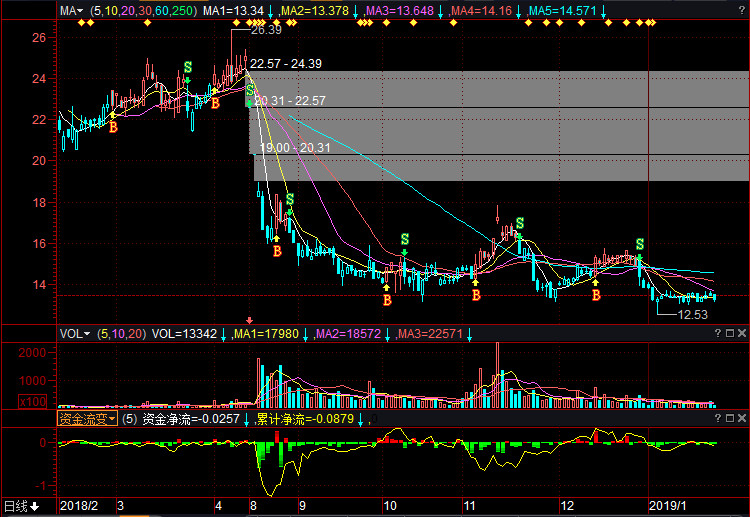The width and height of the screenshot is (750, 517).
Task: Close the main candlestick chart panel
Action: pyautogui.click(x=741, y=10)
